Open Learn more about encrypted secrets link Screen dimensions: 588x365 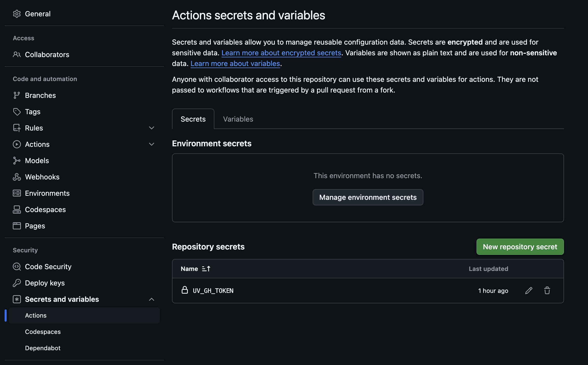click(281, 53)
